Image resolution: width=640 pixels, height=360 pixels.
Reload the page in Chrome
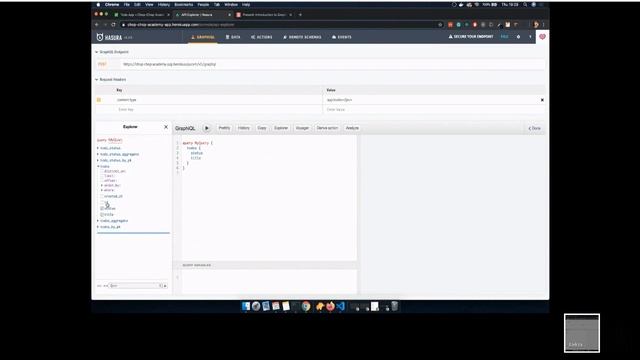coord(113,24)
